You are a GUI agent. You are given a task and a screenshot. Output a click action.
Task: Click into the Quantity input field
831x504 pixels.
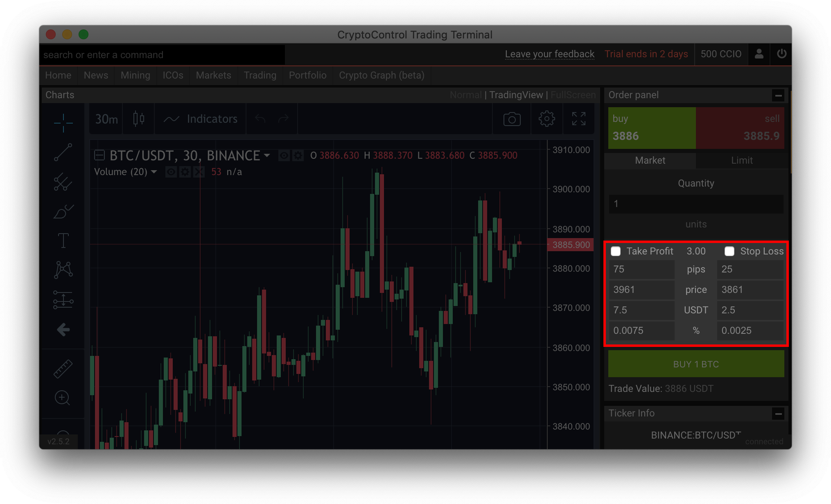click(x=696, y=204)
